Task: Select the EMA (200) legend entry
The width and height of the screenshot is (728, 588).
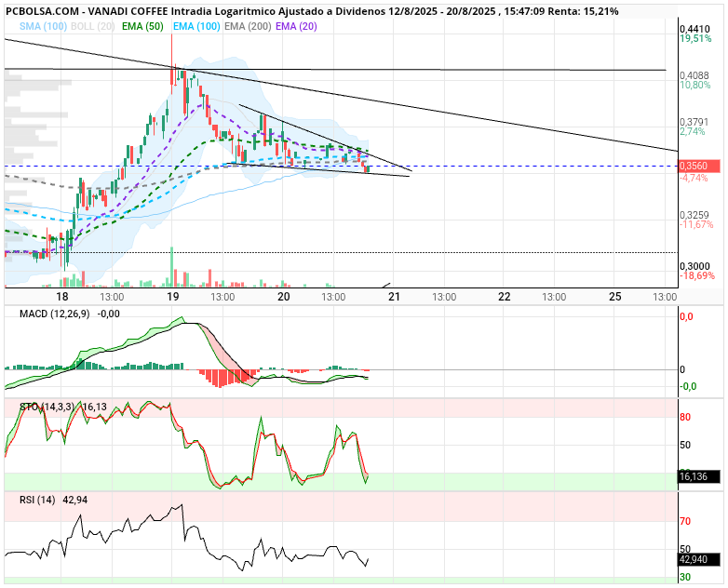Action: click(x=248, y=26)
